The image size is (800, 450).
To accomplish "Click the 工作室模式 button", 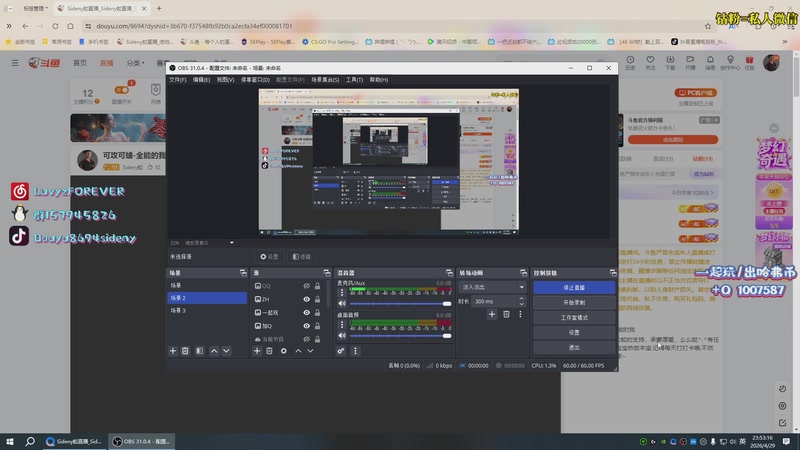I will (574, 317).
